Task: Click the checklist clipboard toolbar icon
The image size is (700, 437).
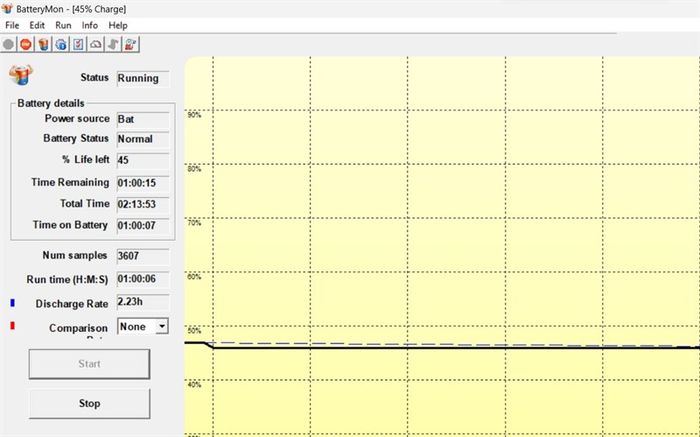Action: click(78, 44)
